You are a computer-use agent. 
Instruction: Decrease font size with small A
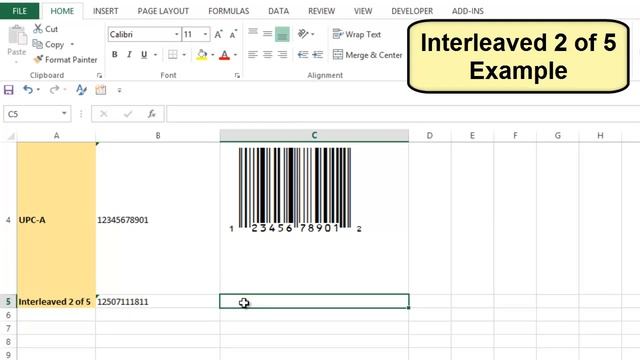click(233, 34)
